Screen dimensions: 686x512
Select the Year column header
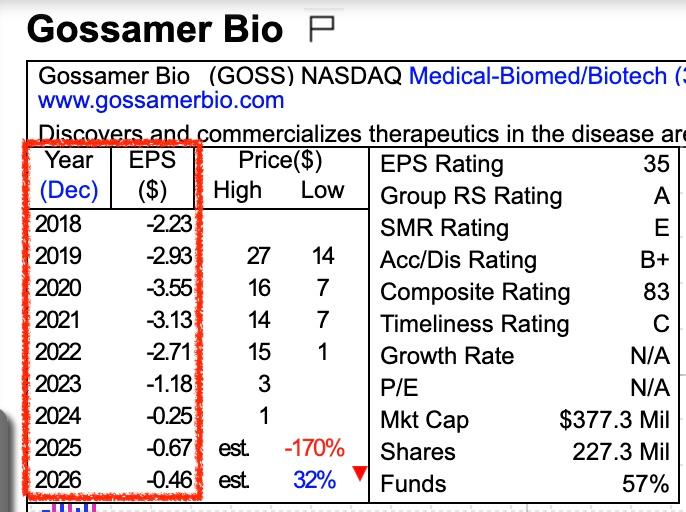[69, 160]
